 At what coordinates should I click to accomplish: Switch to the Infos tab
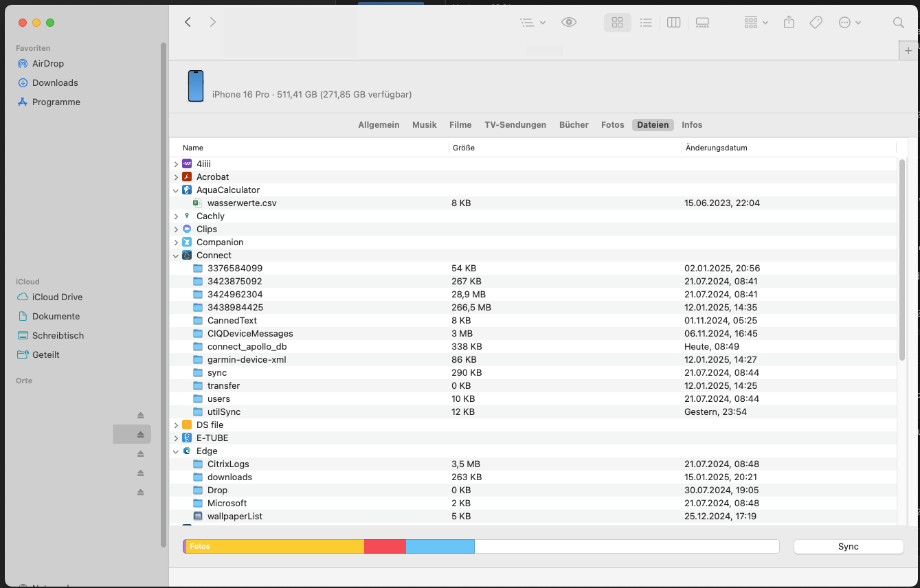point(692,124)
